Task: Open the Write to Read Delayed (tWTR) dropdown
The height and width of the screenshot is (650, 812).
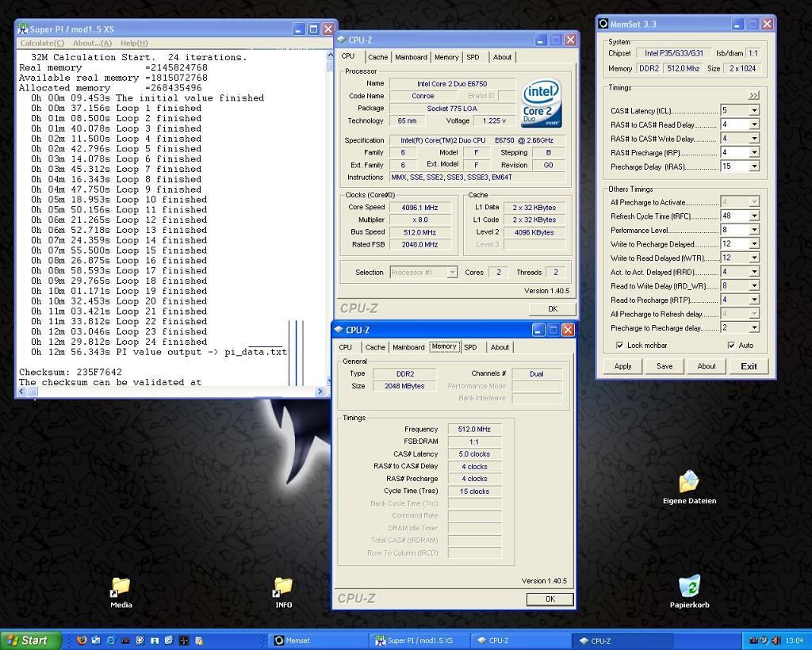Action: 755,258
